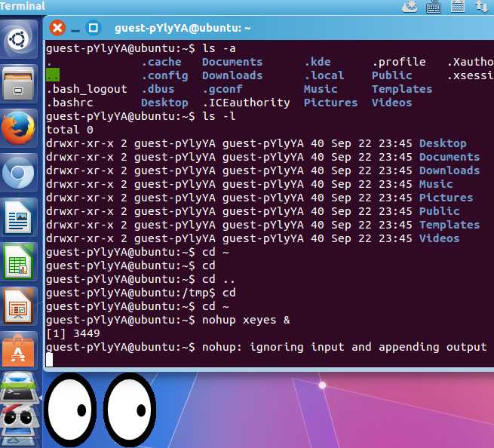
Task: Click 'Downloads' in the ls -l listing
Action: [x=450, y=170]
